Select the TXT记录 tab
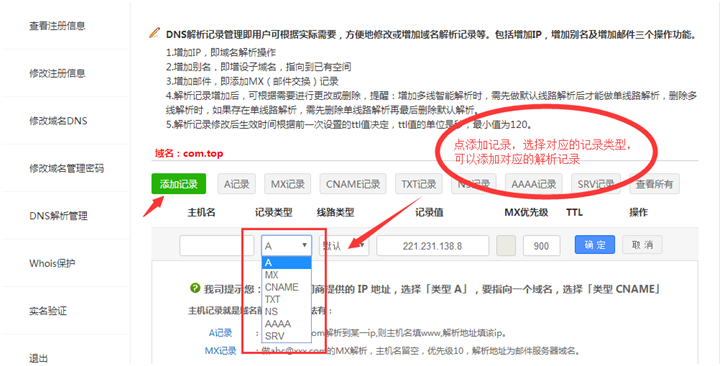 point(419,184)
